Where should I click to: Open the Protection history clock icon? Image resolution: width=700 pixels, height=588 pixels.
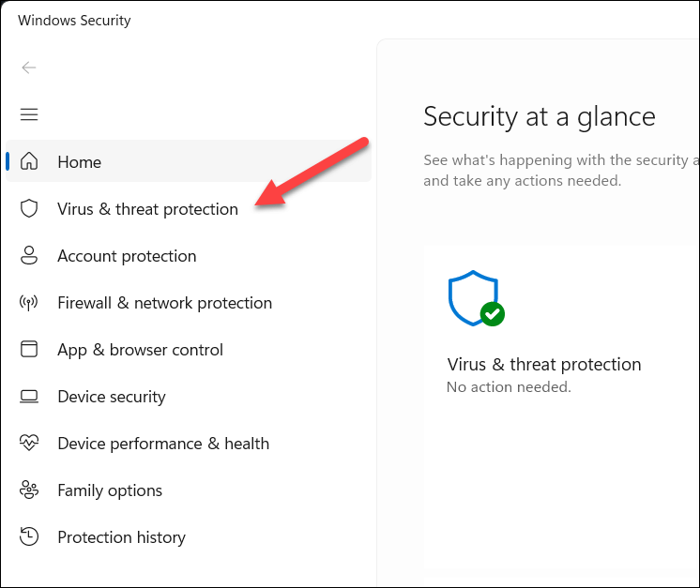point(29,536)
